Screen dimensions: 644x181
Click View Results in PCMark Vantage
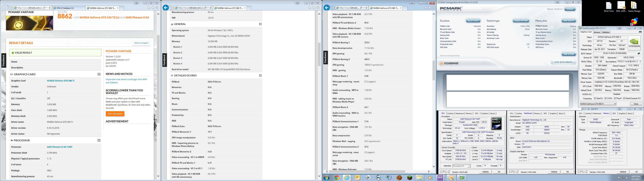pyautogui.click(x=569, y=21)
